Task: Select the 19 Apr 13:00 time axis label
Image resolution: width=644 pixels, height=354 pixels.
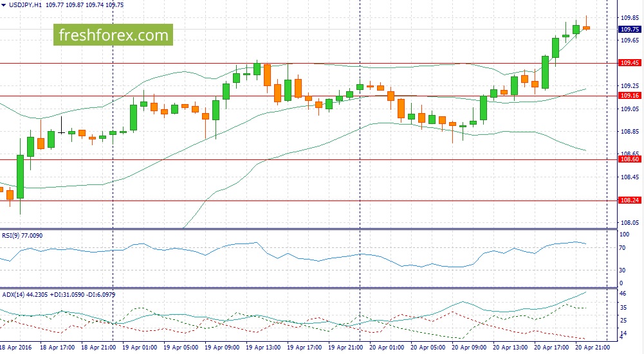Action: coord(265,347)
